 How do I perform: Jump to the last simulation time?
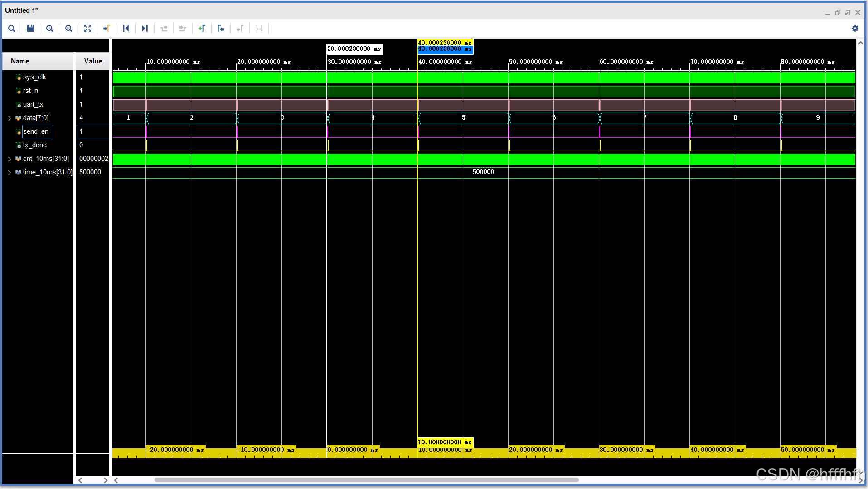[x=145, y=29]
